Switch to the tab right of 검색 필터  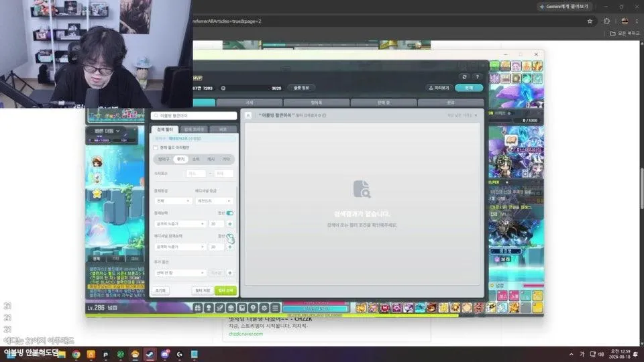tap(194, 129)
